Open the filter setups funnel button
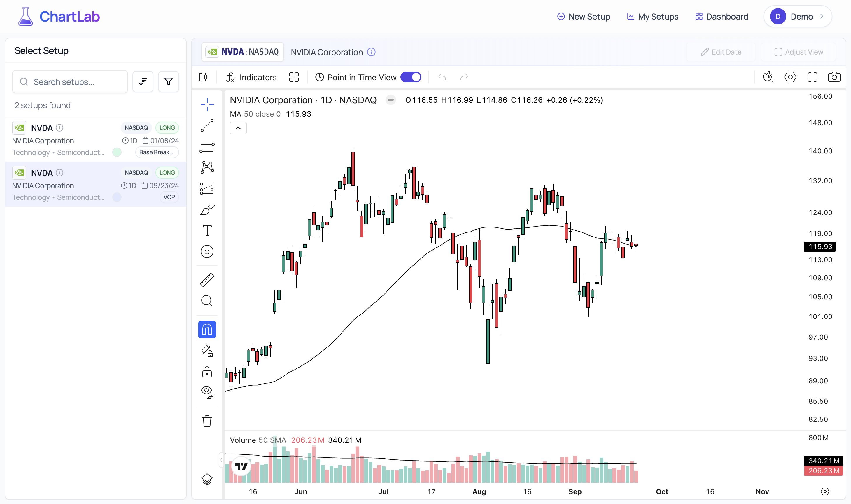The width and height of the screenshot is (851, 504). pos(169,82)
